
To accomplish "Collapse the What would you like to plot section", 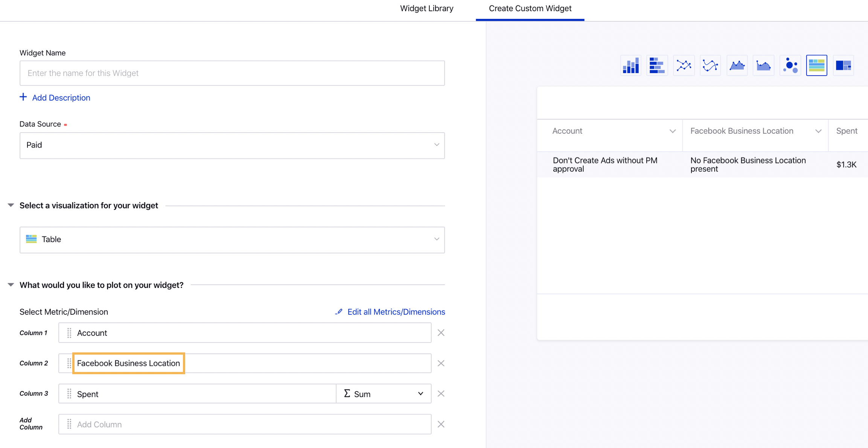I will pyautogui.click(x=11, y=285).
